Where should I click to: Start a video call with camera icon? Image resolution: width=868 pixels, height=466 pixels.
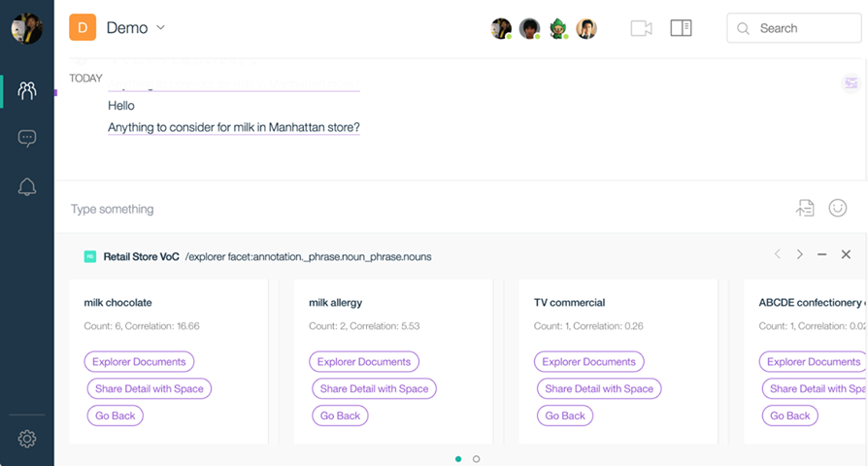(x=641, y=28)
